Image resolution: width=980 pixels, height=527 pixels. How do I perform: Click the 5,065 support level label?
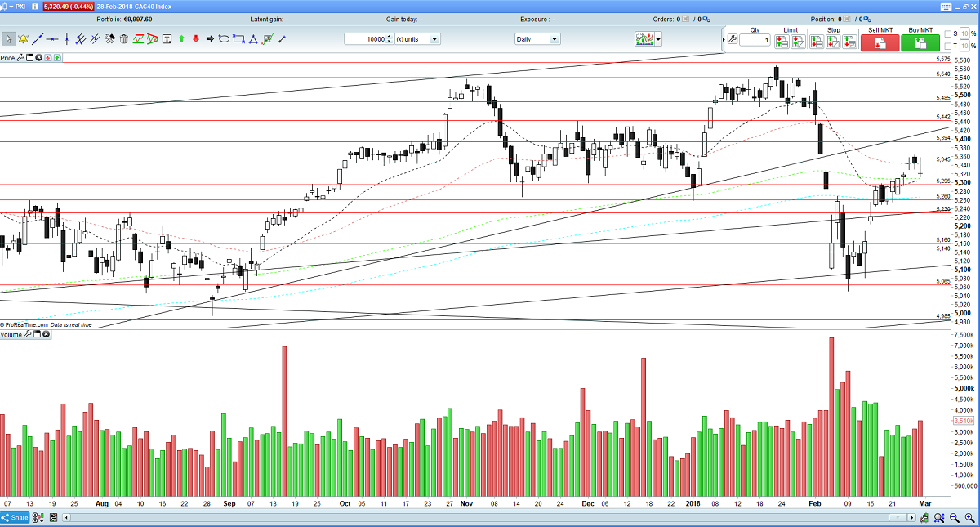point(942,281)
